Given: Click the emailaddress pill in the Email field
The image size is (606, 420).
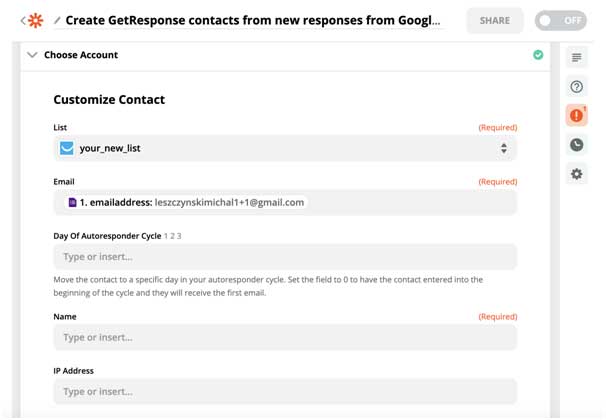Looking at the screenshot, I should click(x=186, y=202).
